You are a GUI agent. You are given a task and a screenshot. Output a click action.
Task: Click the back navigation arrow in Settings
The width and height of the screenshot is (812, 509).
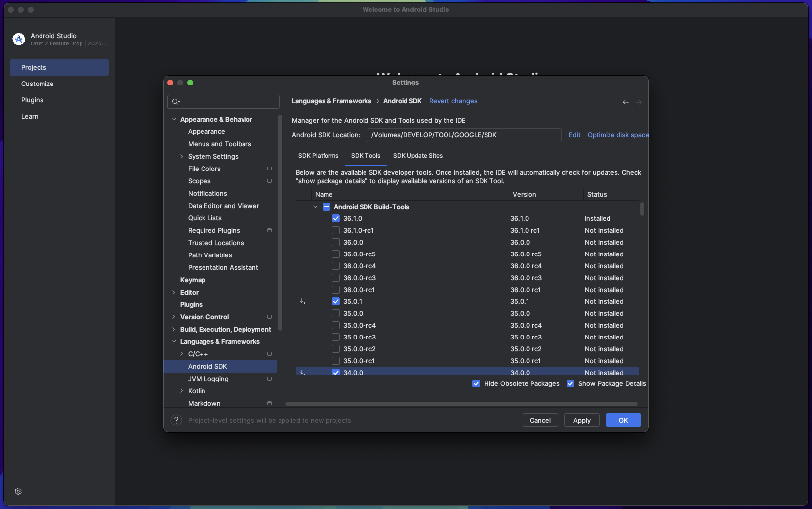point(625,102)
